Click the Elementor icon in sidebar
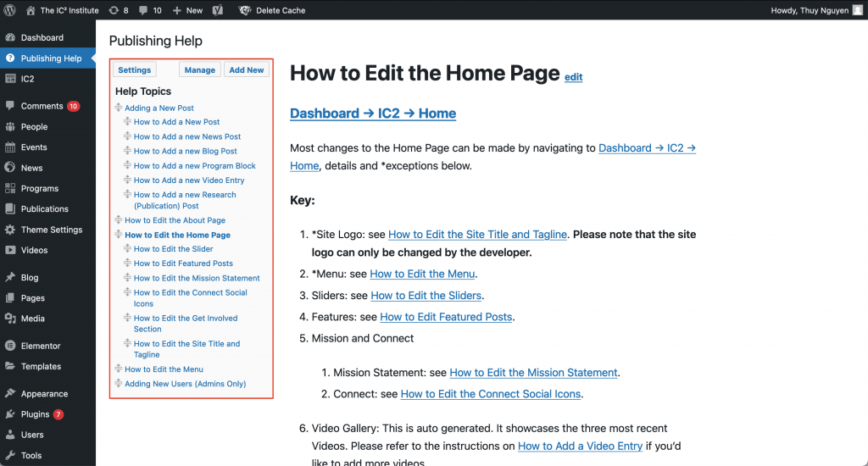Screen dimensions: 868x466 [x=10, y=346]
